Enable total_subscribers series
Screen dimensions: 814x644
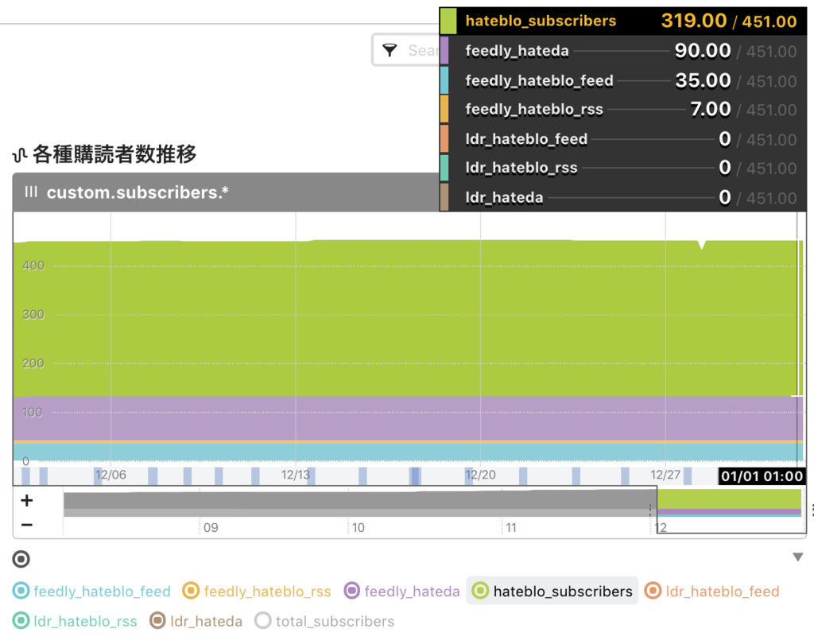tap(324, 621)
